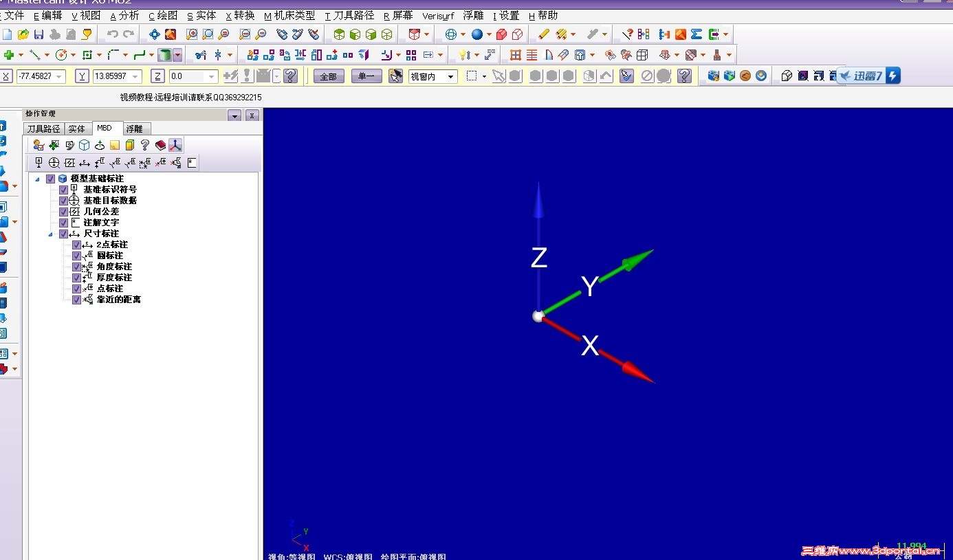Screen dimensions: 953x560
Task: Open the dropdown beside the green plus icon
Action: (x=21, y=55)
